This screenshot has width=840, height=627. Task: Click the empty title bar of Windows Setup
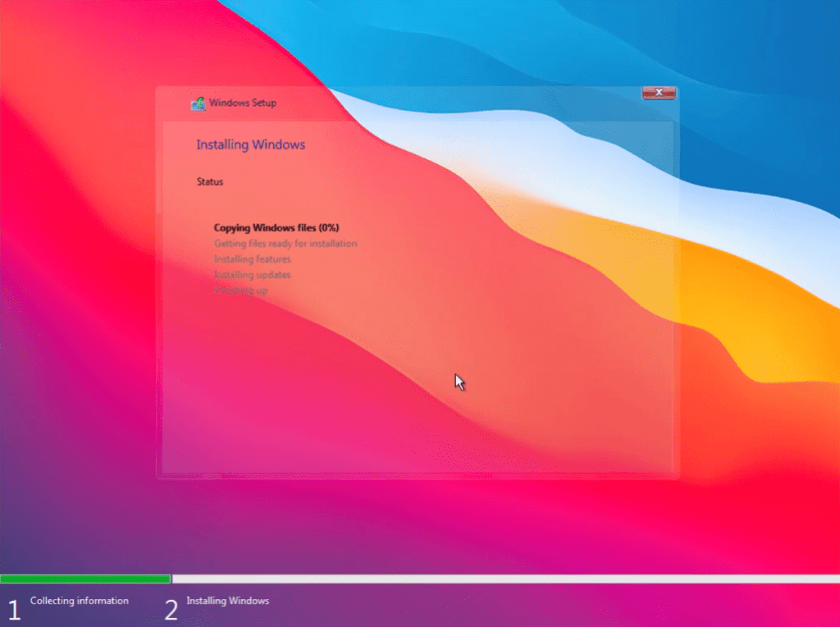pos(451,103)
